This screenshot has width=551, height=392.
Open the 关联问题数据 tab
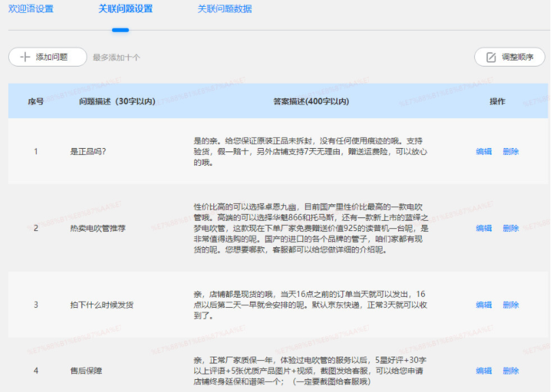click(224, 10)
